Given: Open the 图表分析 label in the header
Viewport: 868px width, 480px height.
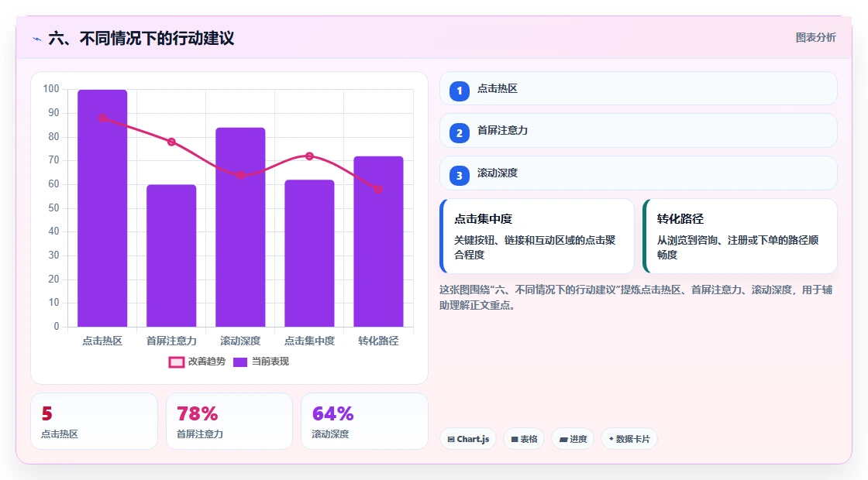Looking at the screenshot, I should pos(815,38).
